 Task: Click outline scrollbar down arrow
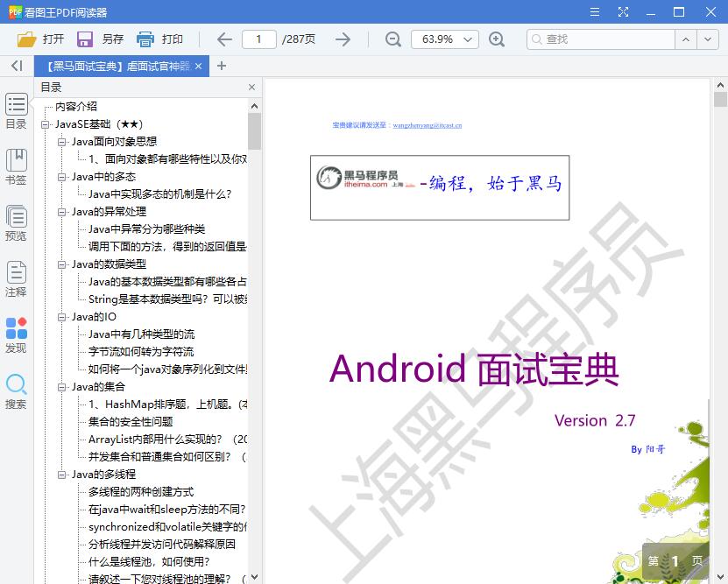tap(254, 577)
